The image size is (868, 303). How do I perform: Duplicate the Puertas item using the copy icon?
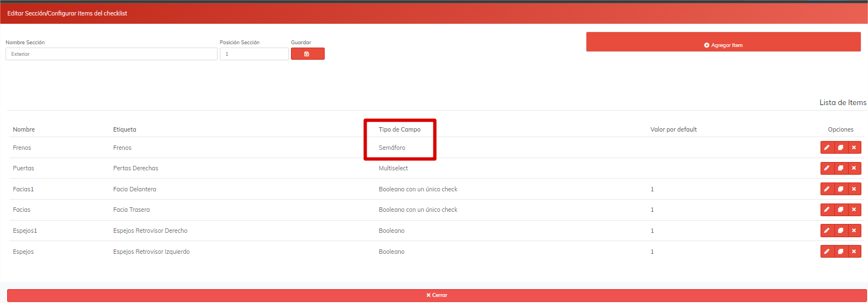[840, 168]
